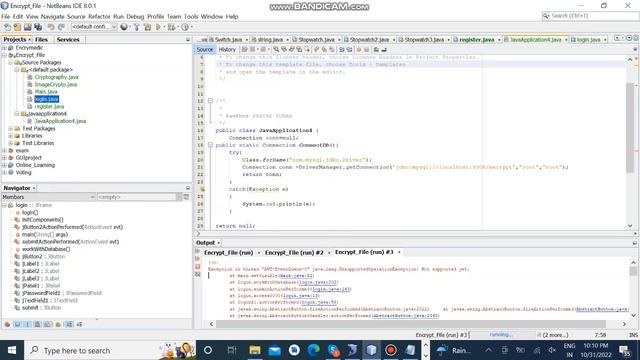Switch to Source editor view

point(204,49)
